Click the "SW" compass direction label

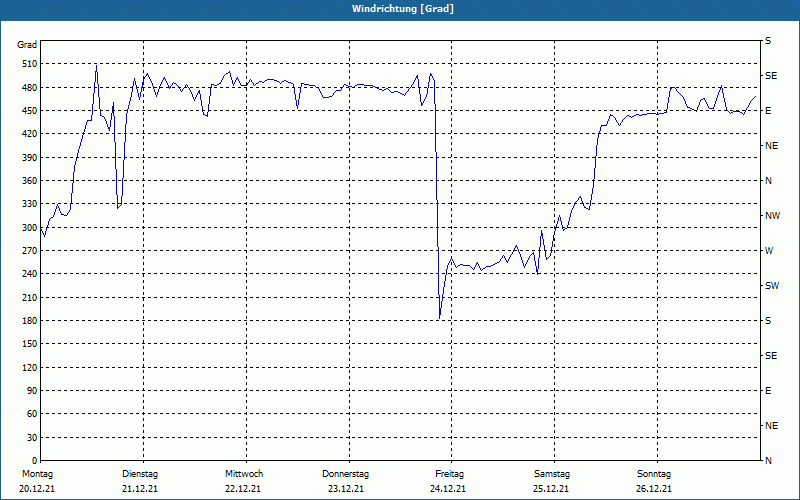click(x=772, y=286)
